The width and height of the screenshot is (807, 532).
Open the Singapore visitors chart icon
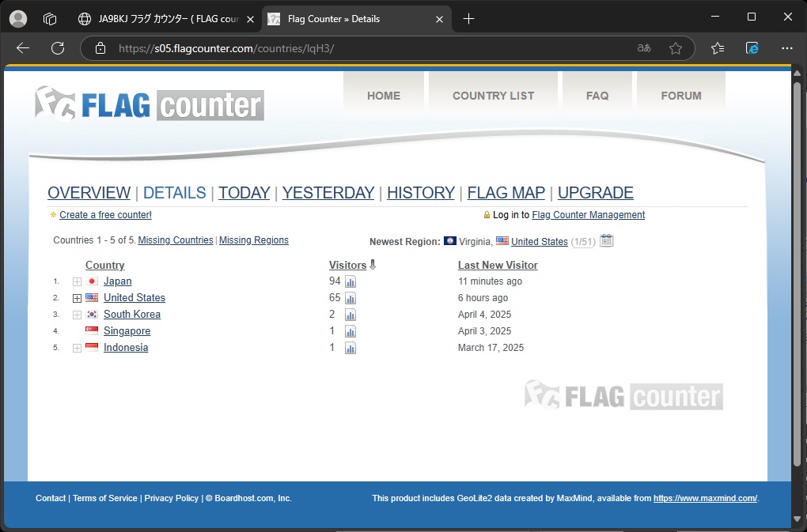[x=350, y=331]
